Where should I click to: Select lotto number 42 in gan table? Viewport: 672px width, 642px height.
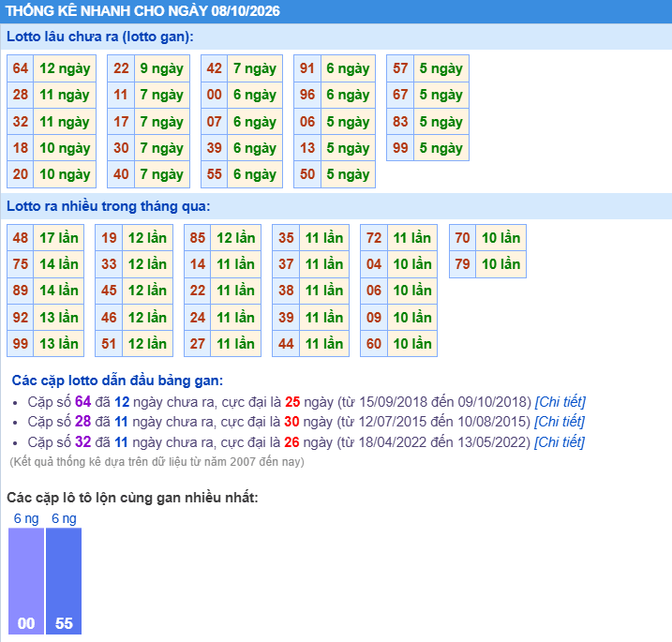click(215, 68)
